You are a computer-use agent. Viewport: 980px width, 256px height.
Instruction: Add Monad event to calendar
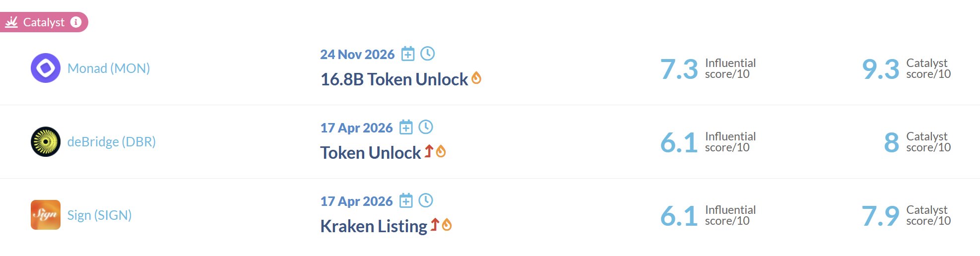408,54
